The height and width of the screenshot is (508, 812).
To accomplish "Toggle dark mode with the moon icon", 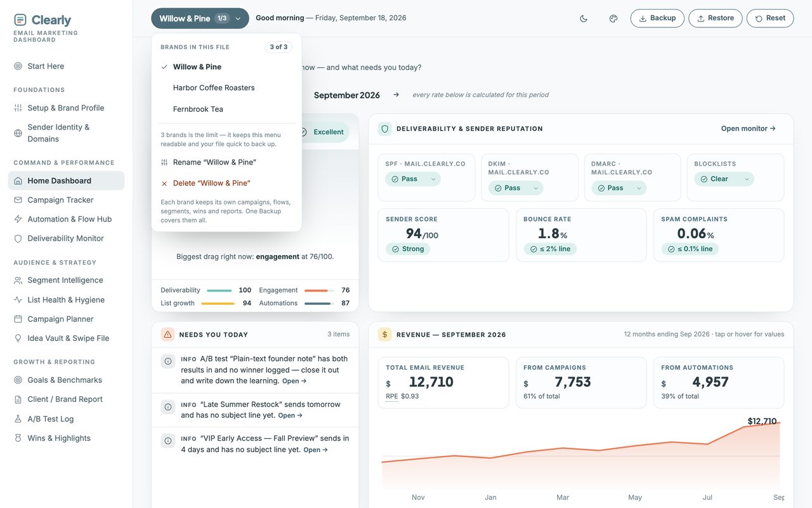I will coord(584,18).
